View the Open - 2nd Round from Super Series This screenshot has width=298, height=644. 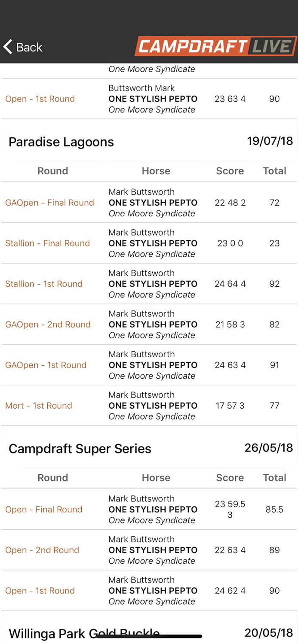[42, 550]
